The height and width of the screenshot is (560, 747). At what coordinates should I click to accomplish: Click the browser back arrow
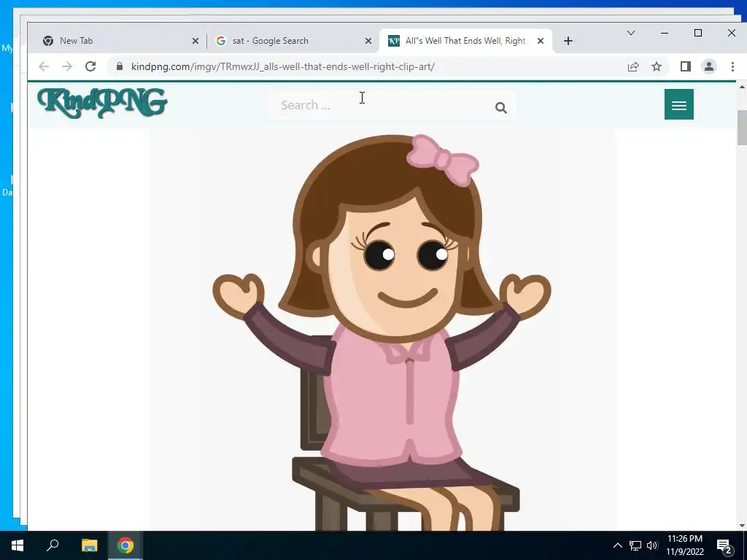(x=44, y=66)
